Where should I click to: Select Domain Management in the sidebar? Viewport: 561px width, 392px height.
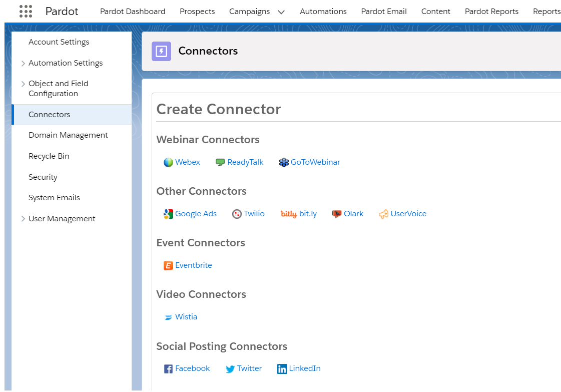pyautogui.click(x=68, y=135)
